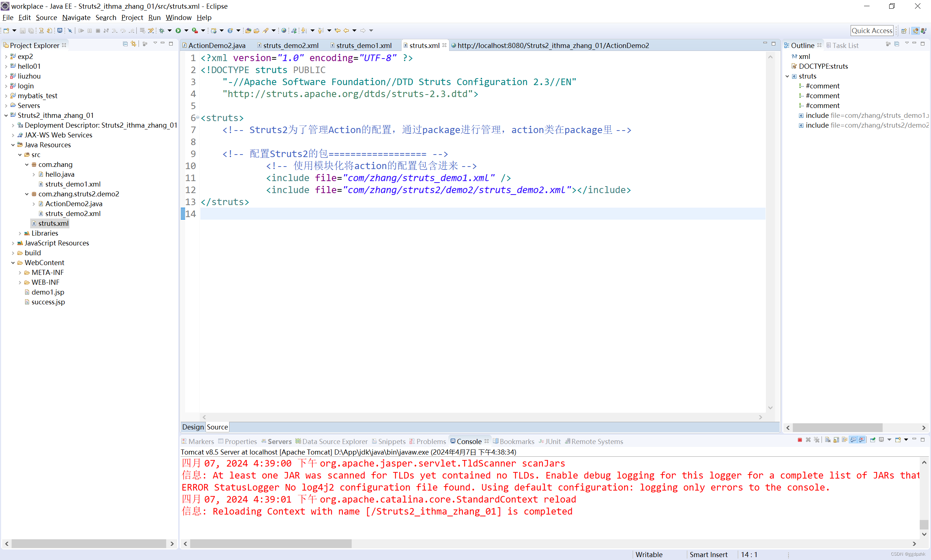
Task: Open the Search dialog from the toolbar
Action: (267, 31)
